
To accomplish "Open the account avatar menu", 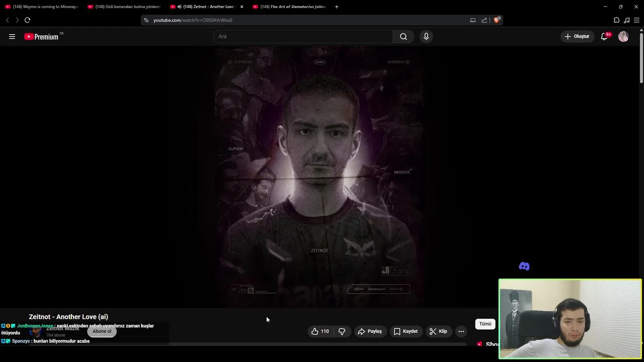I will 623,36.
